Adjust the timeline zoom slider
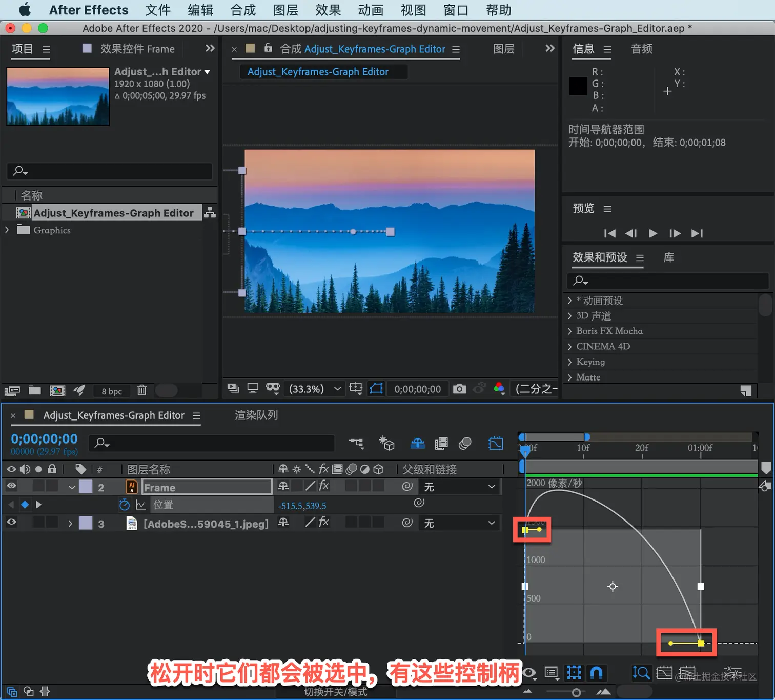Viewport: 775px width, 700px height. tap(576, 692)
